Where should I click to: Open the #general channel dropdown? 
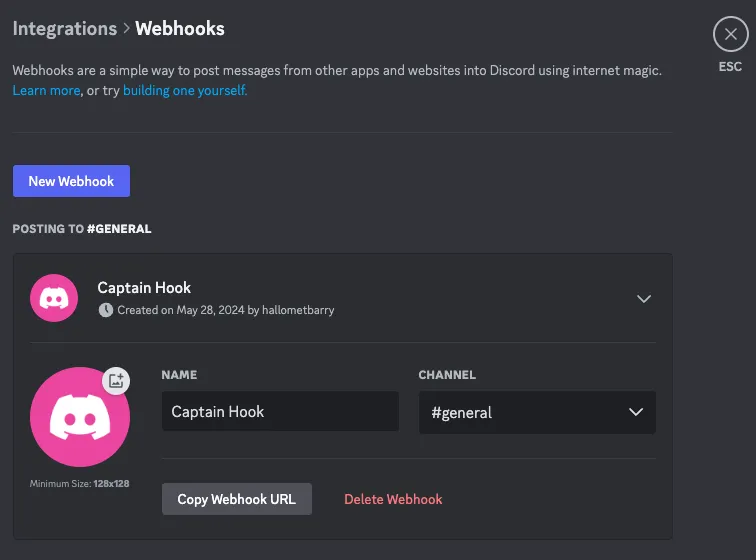[x=537, y=412]
